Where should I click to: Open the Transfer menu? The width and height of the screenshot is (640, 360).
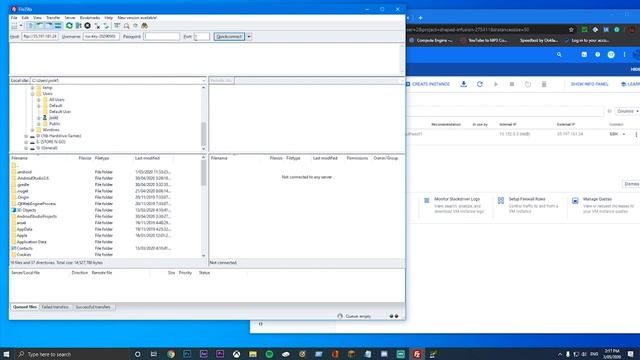pos(53,18)
